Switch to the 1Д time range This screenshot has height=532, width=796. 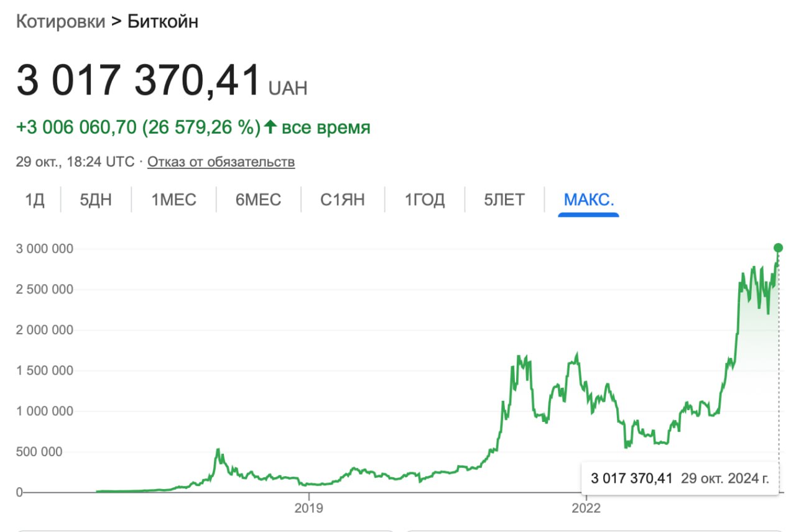tap(35, 200)
